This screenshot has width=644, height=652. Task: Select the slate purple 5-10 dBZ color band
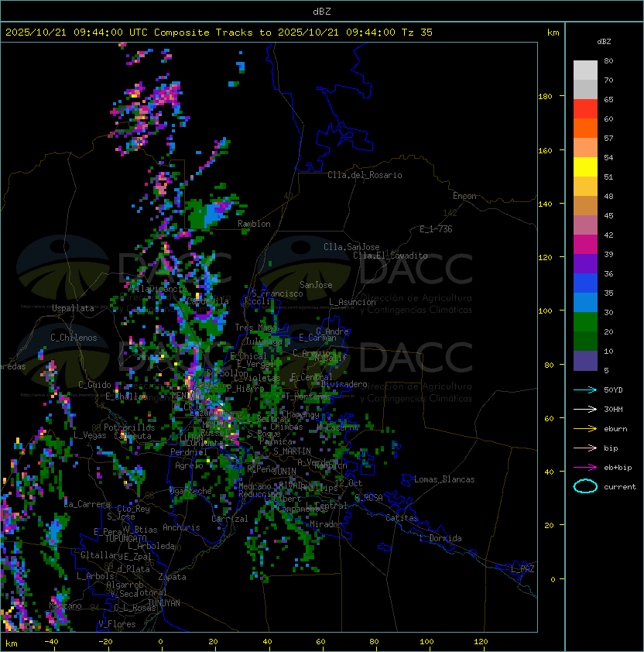(x=585, y=361)
